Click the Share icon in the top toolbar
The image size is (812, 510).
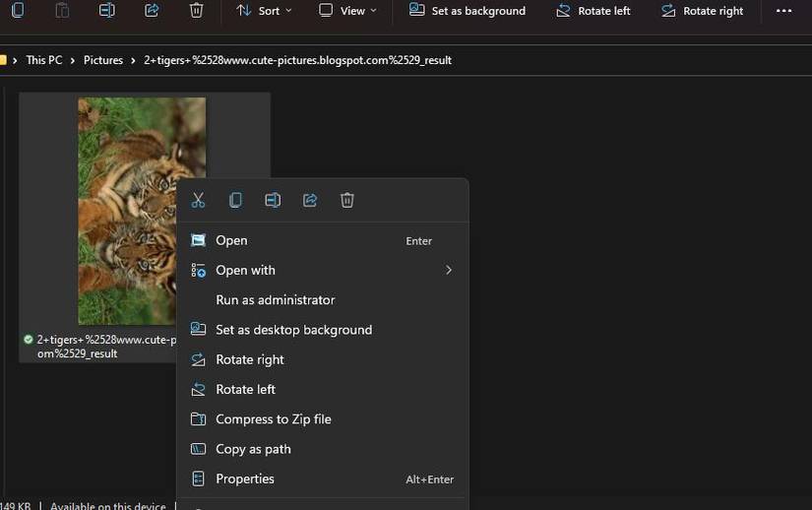152,10
